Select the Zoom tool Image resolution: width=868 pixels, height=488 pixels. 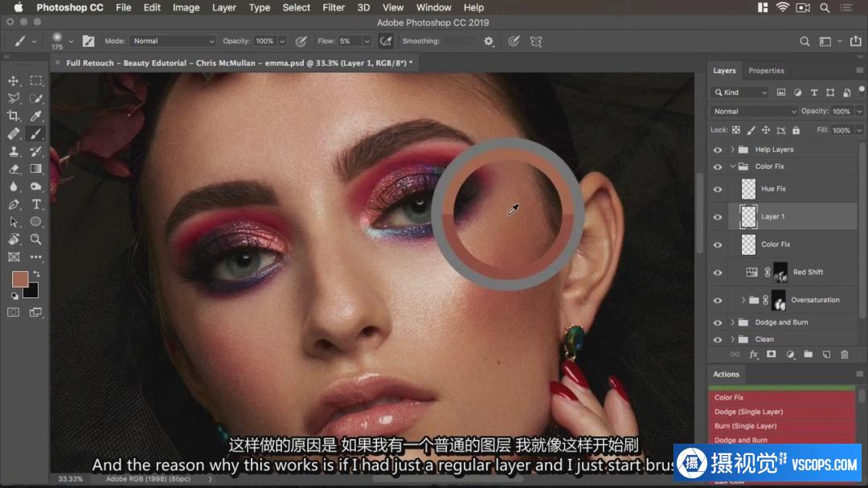coord(36,240)
